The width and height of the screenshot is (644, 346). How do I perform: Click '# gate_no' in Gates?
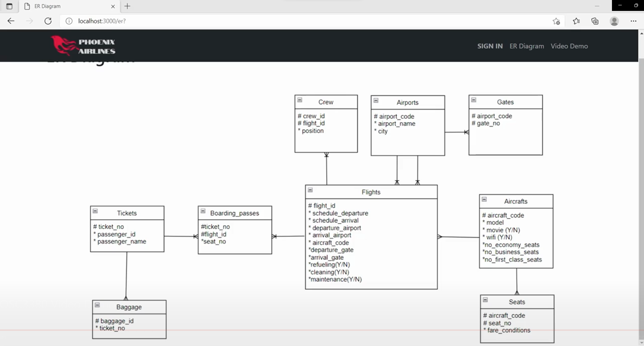coord(486,123)
